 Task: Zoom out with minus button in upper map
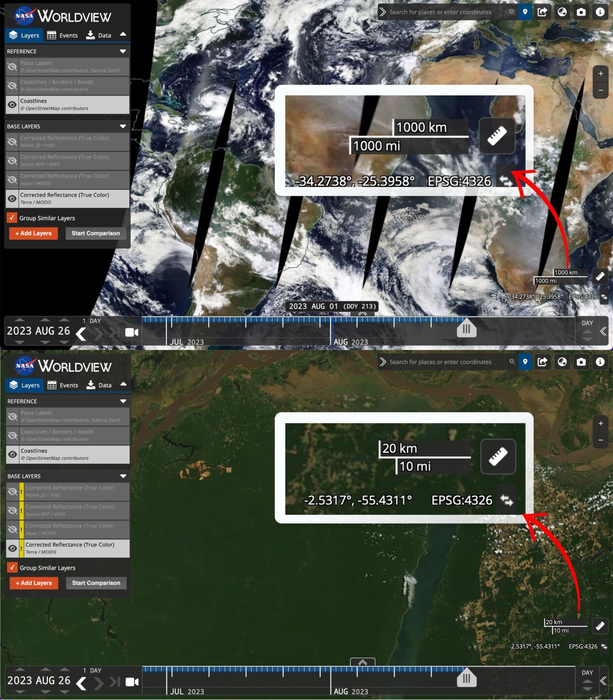tap(601, 90)
